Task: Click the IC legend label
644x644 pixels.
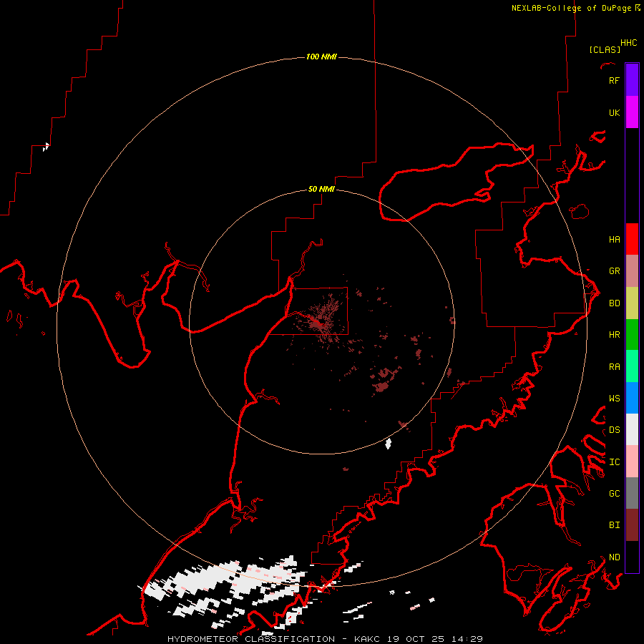Action: click(614, 462)
